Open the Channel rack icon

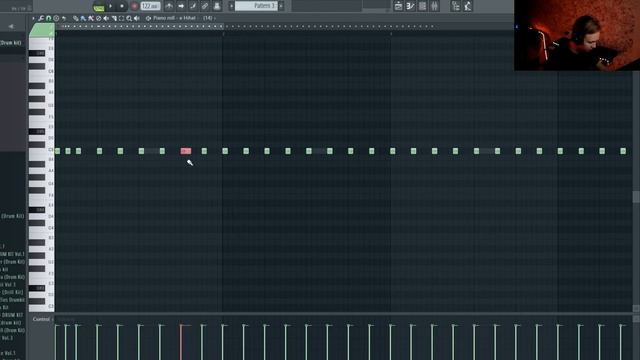coord(422,6)
